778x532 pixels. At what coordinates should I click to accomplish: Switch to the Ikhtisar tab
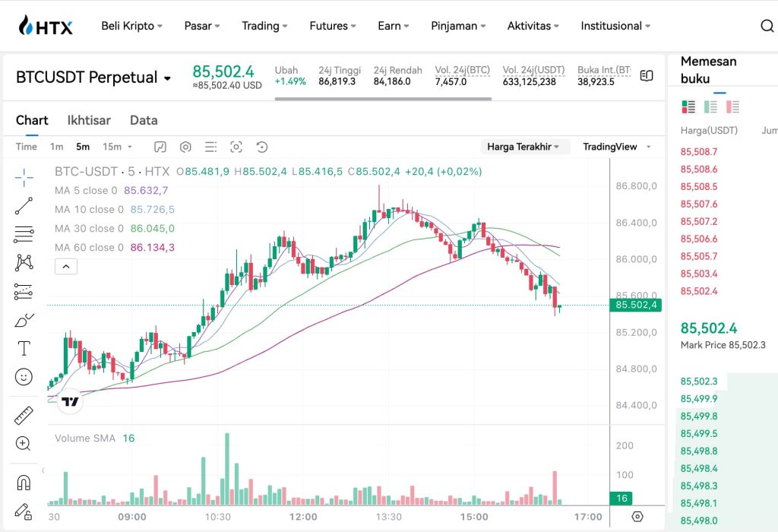tap(89, 120)
